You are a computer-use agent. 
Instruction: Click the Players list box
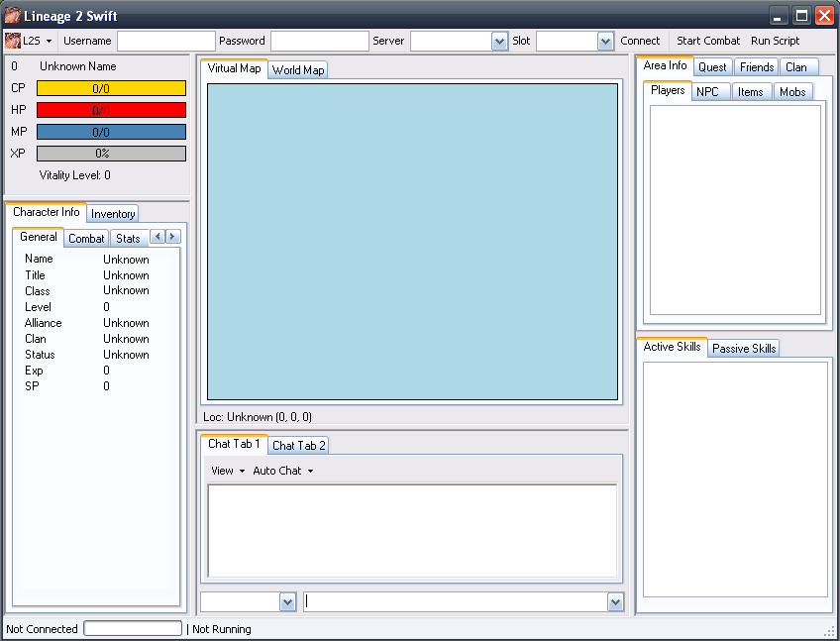click(735, 210)
